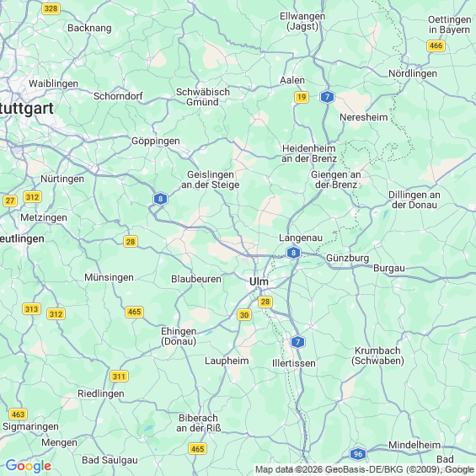Click the Heidenheim an der Brenz label
476x476 pixels.
click(309, 153)
